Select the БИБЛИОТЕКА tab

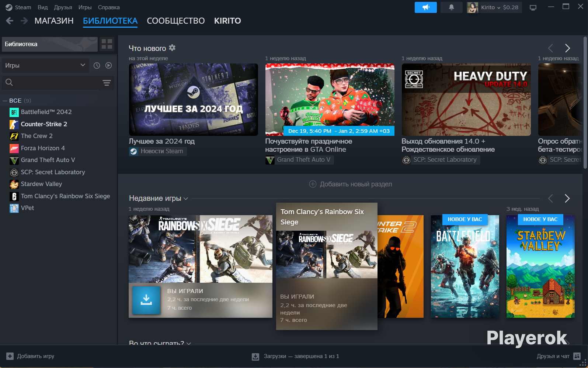(110, 21)
